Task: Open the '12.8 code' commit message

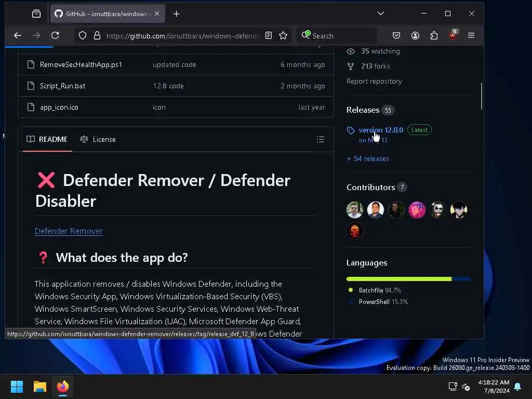Action: (x=168, y=86)
